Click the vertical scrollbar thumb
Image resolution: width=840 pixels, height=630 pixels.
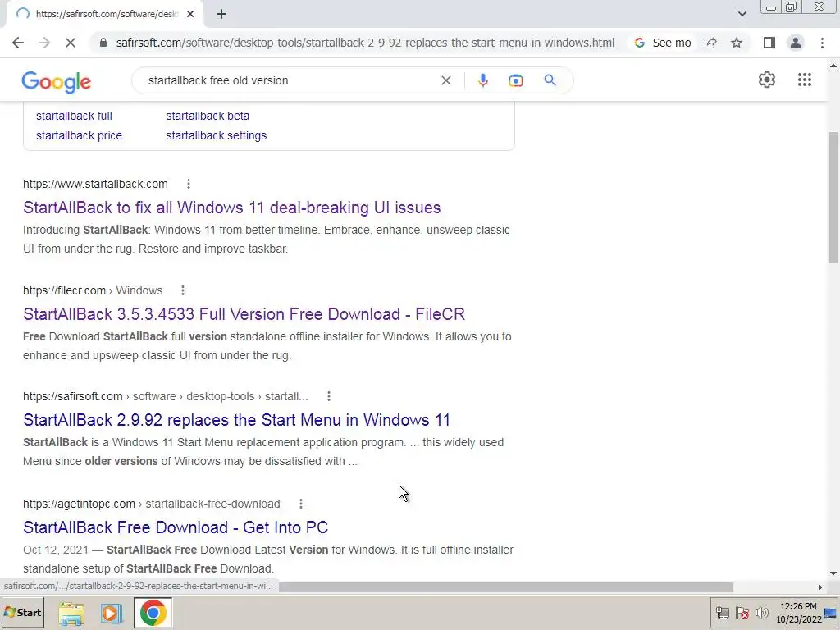[x=833, y=197]
